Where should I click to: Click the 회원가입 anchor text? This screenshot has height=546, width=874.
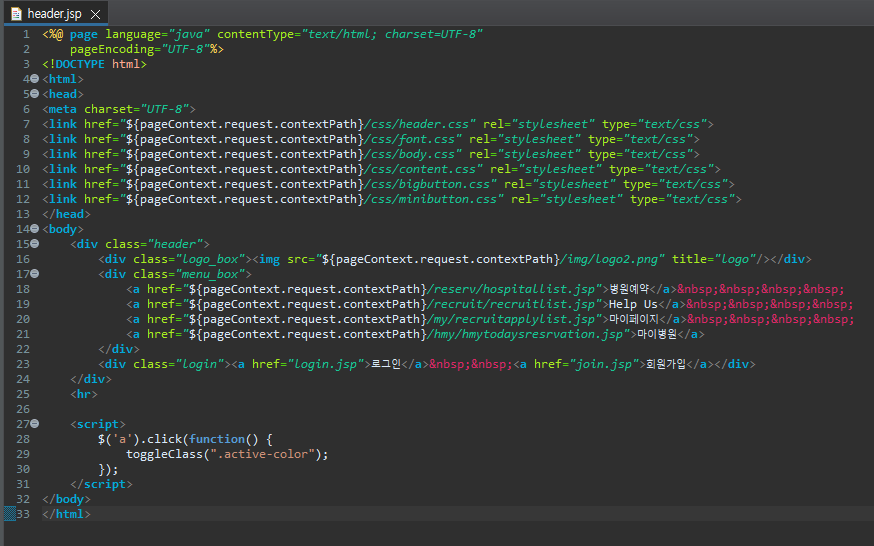tap(666, 364)
